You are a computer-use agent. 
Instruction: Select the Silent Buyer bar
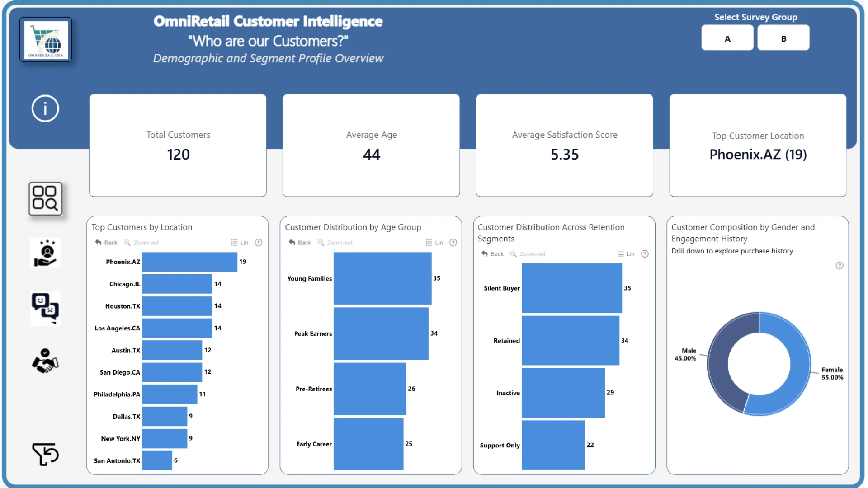(572, 288)
